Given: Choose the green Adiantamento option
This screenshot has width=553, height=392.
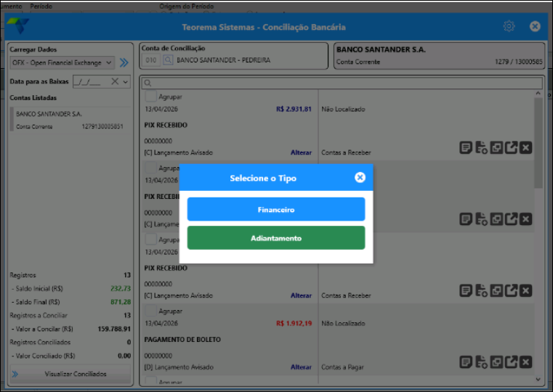Looking at the screenshot, I should 276,238.
